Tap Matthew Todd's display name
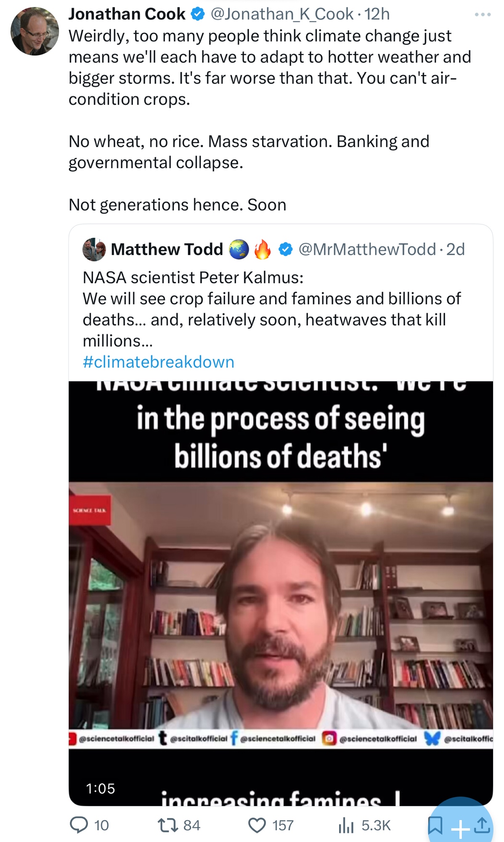This screenshot has width=504, height=842. pyautogui.click(x=167, y=249)
